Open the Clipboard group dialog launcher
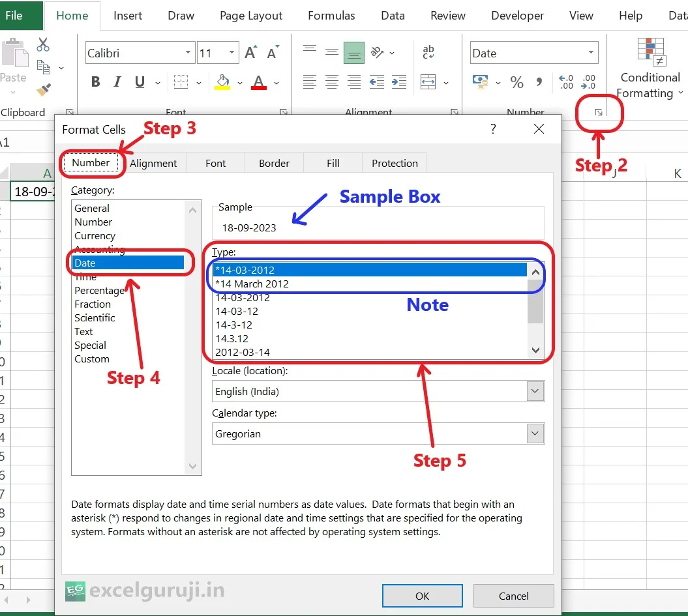 [69, 113]
